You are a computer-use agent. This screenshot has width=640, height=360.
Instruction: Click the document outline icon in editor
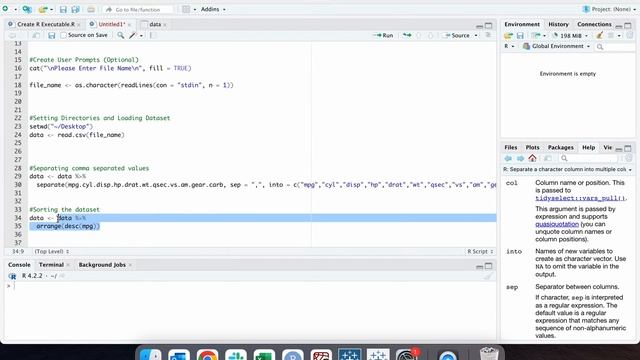[x=488, y=36]
